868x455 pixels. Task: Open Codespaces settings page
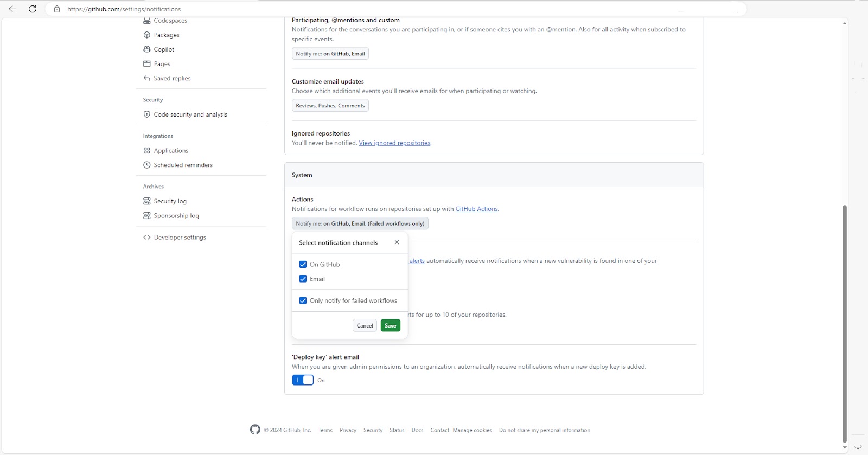point(170,21)
